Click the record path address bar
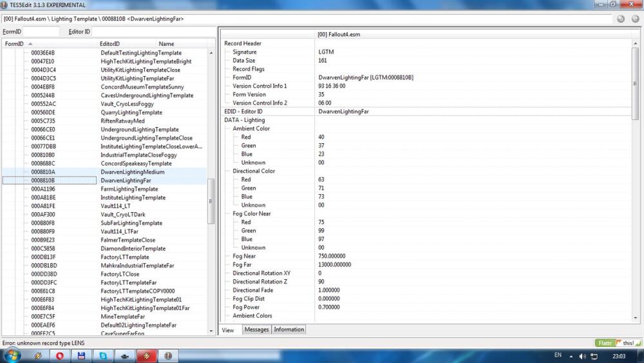Image resolution: width=644 pixels, height=363 pixels. click(x=307, y=19)
